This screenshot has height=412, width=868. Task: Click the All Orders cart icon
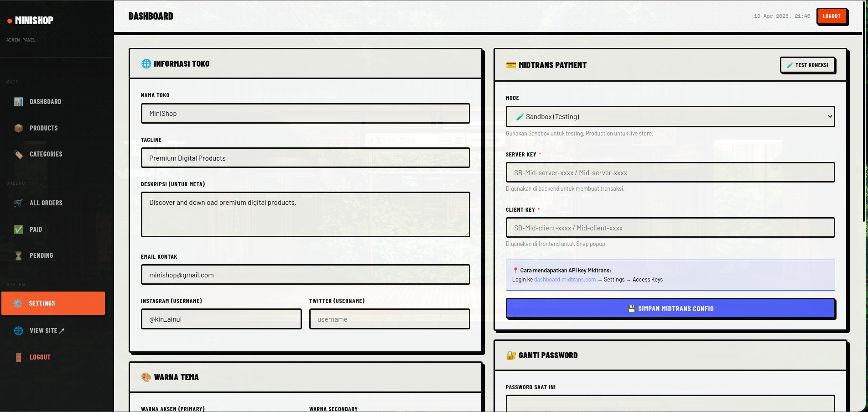pyautogui.click(x=19, y=203)
